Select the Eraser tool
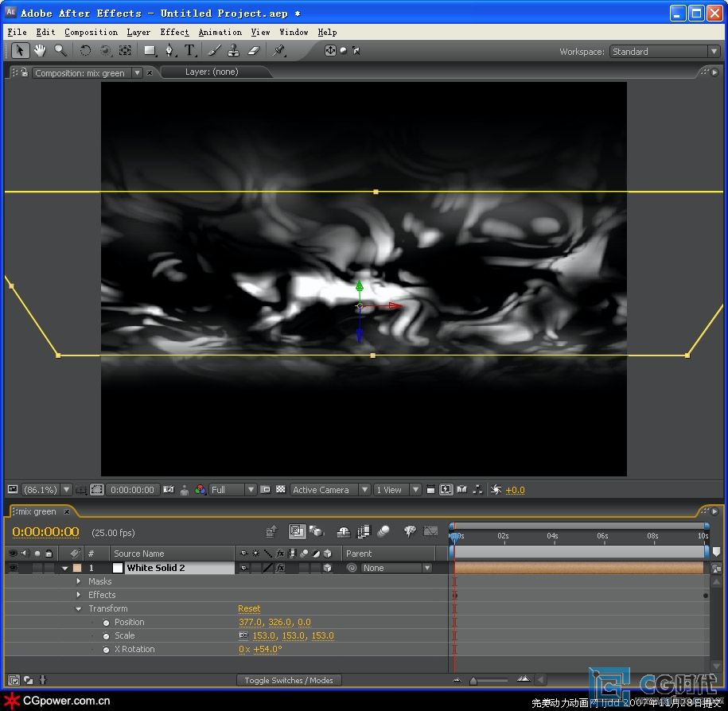Screen dimensions: 728x711 pyautogui.click(x=254, y=50)
